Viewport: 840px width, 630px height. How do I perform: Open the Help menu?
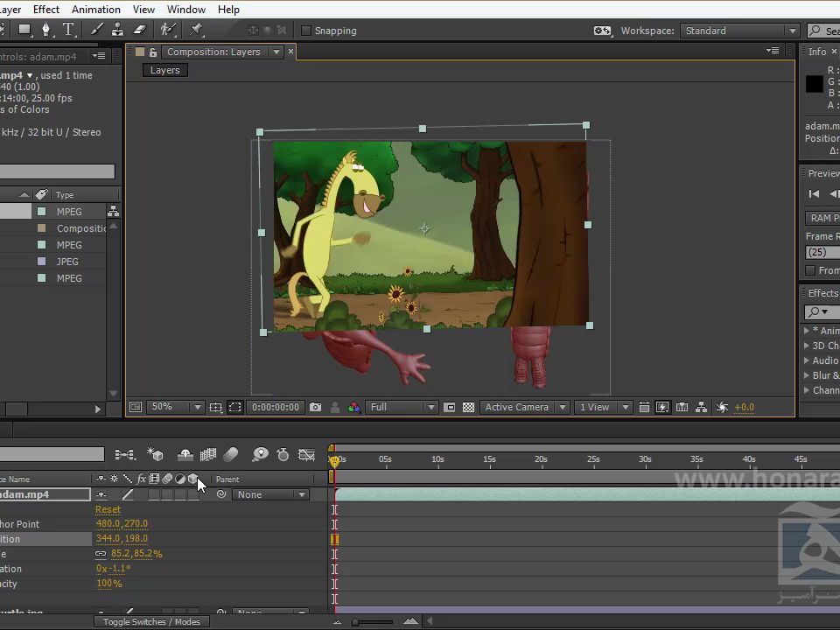228,9
